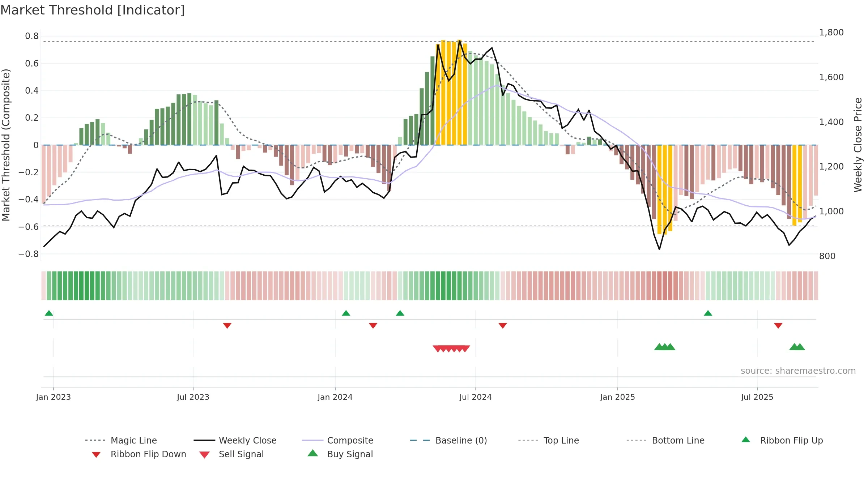Click the yellow bars at the early 2025 trough
This screenshot has width=868, height=488.
[x=665, y=190]
